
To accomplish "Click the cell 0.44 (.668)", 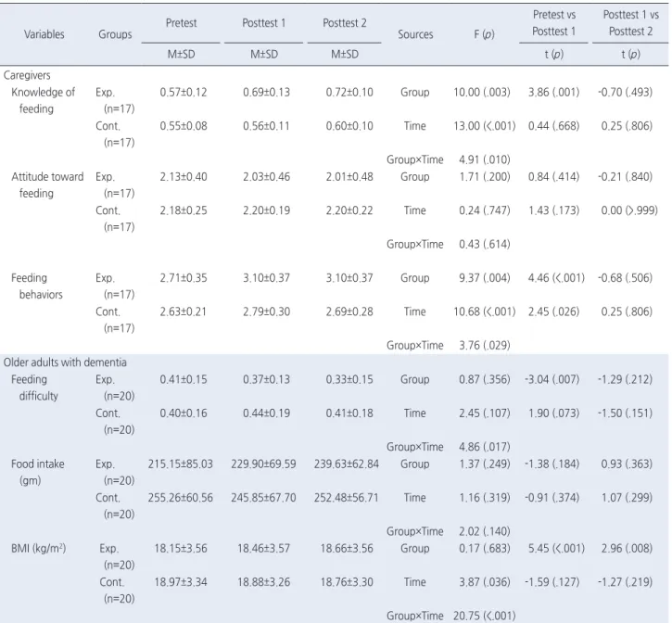I will [x=553, y=126].
